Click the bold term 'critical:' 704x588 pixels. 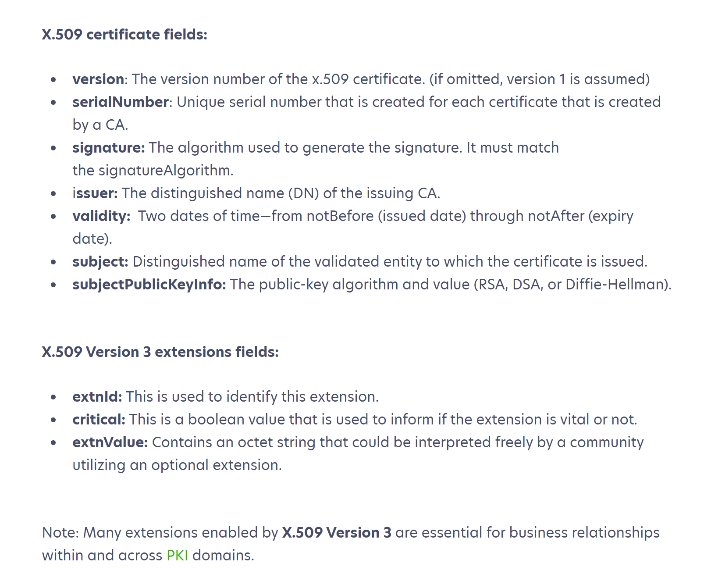[99, 419]
